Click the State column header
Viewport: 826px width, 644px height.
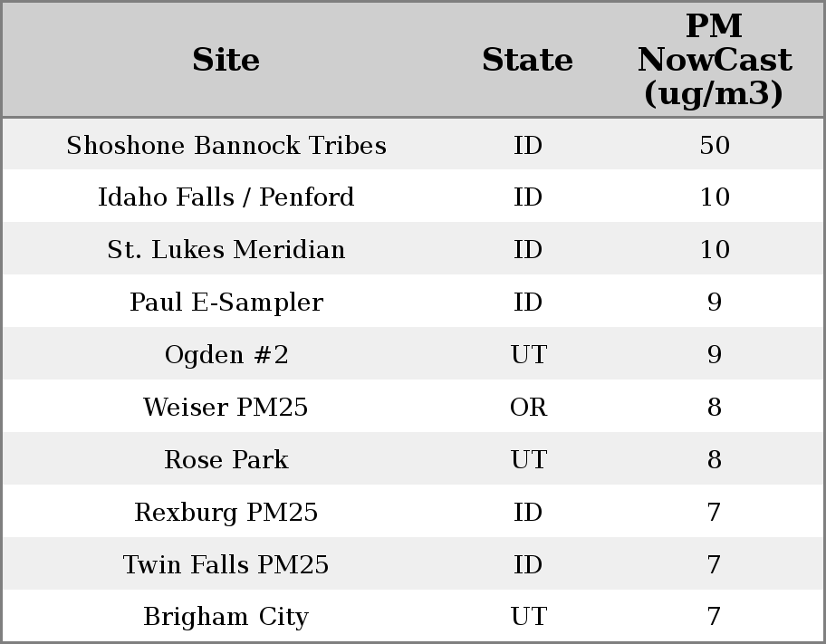click(x=527, y=60)
